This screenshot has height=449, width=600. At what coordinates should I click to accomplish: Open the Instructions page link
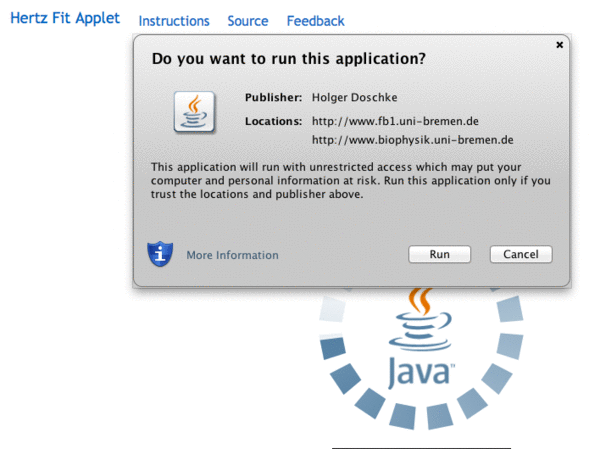174,21
